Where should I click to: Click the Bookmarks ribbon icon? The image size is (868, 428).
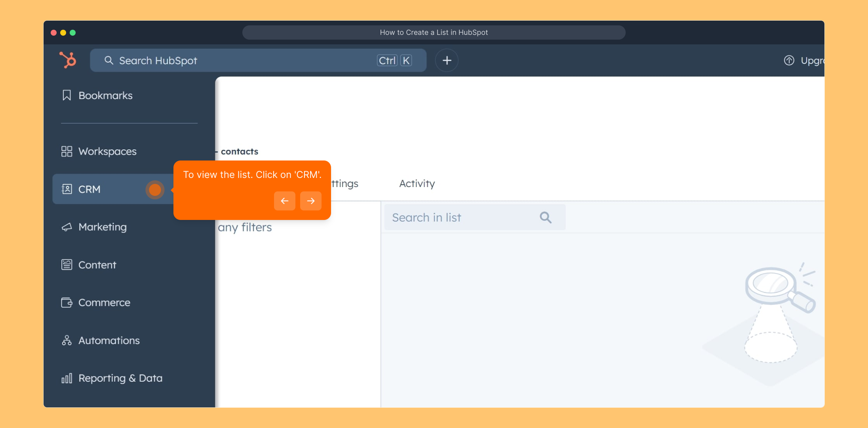(x=67, y=96)
